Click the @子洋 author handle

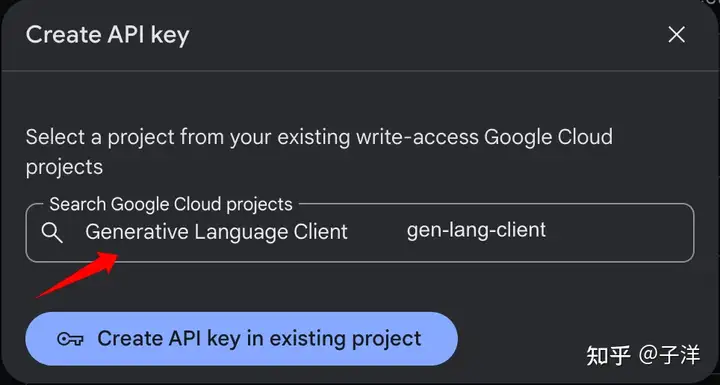[x=670, y=356]
